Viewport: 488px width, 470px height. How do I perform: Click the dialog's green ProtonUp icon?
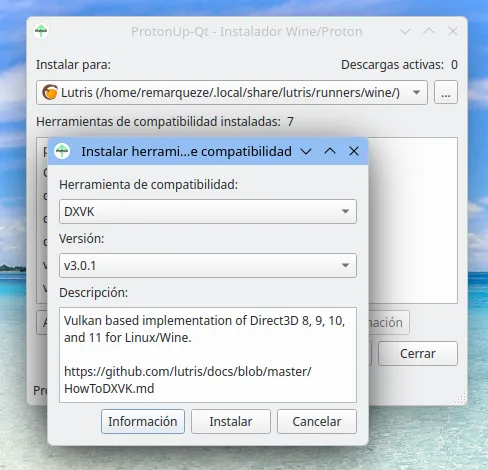click(62, 151)
